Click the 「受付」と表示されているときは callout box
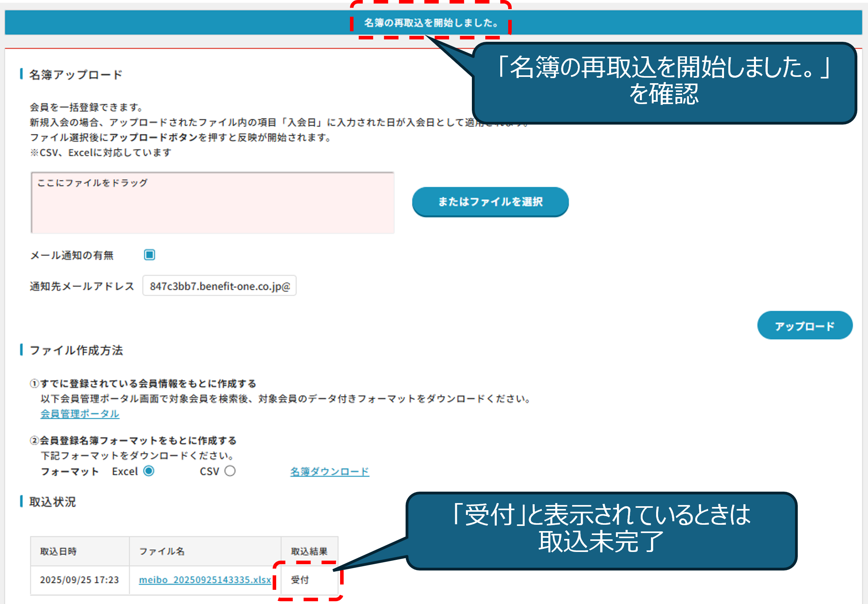Screen dimensions: 868x604 [601, 530]
